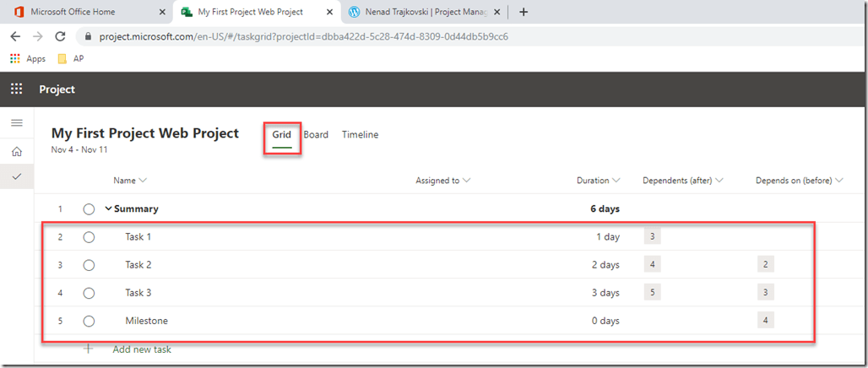Click the Add new task link
The width and height of the screenshot is (868, 368).
coord(142,349)
